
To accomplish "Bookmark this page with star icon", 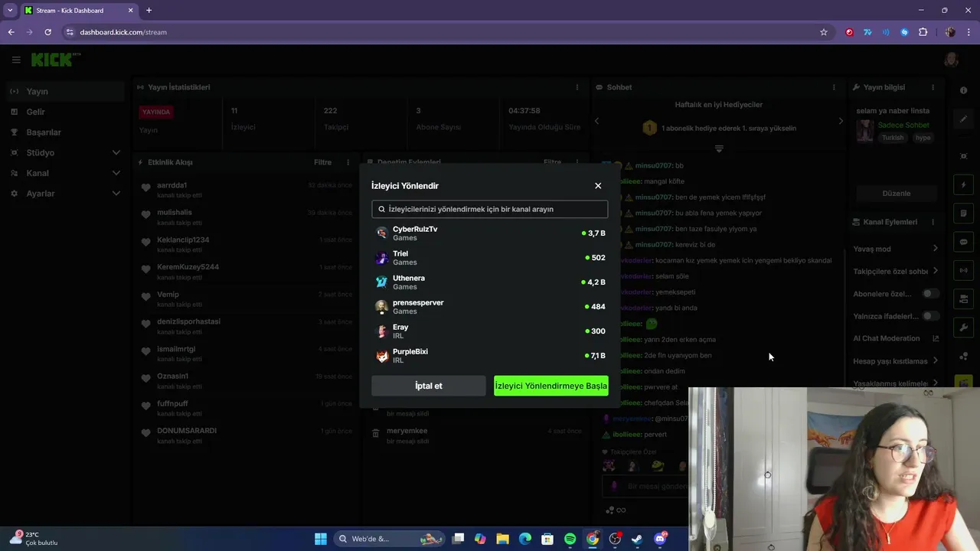I will [824, 32].
